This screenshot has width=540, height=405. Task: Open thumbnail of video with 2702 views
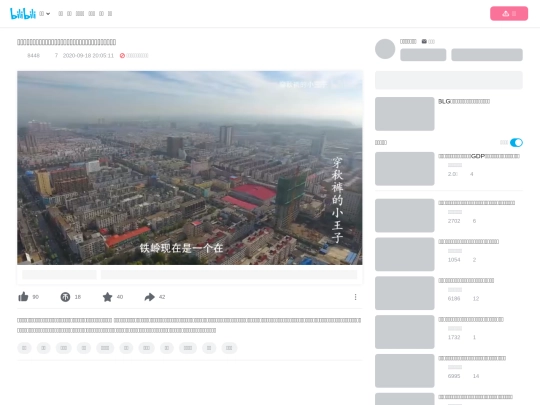405,215
